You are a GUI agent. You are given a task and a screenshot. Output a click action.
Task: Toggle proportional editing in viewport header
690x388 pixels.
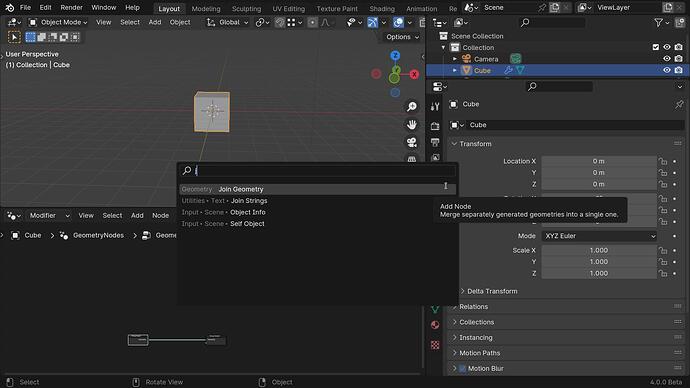point(312,22)
